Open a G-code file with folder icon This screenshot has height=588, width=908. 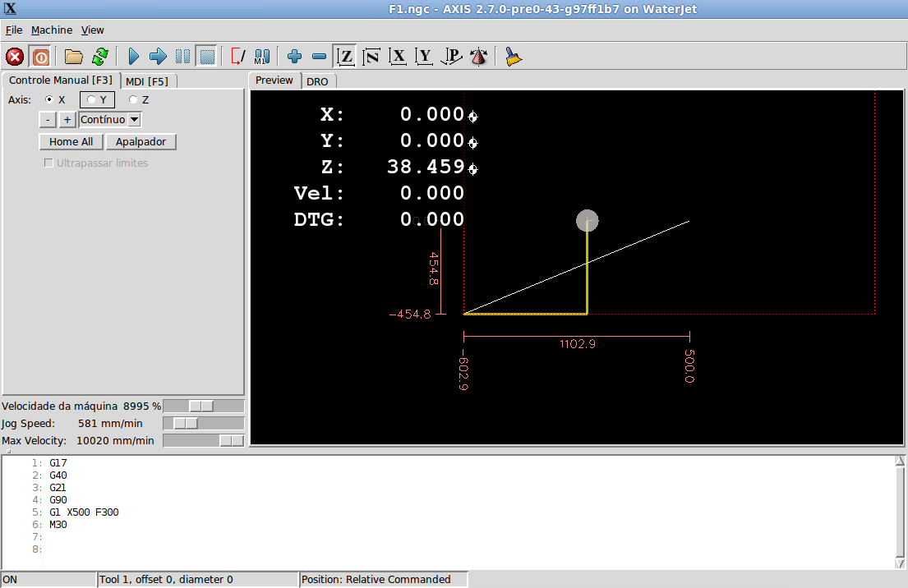[x=73, y=57]
